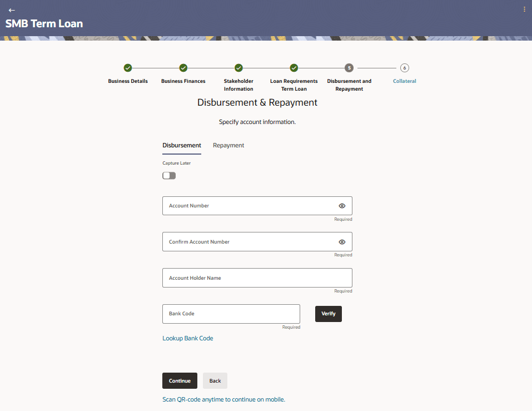Image resolution: width=532 pixels, height=411 pixels.
Task: Click the Stakeholder Information step label
Action: [x=238, y=85]
